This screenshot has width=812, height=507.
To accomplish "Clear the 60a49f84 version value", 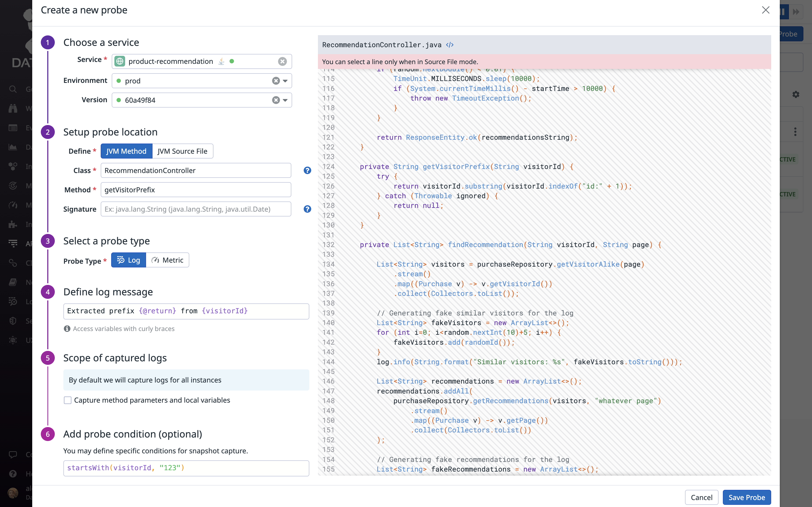I will point(276,100).
